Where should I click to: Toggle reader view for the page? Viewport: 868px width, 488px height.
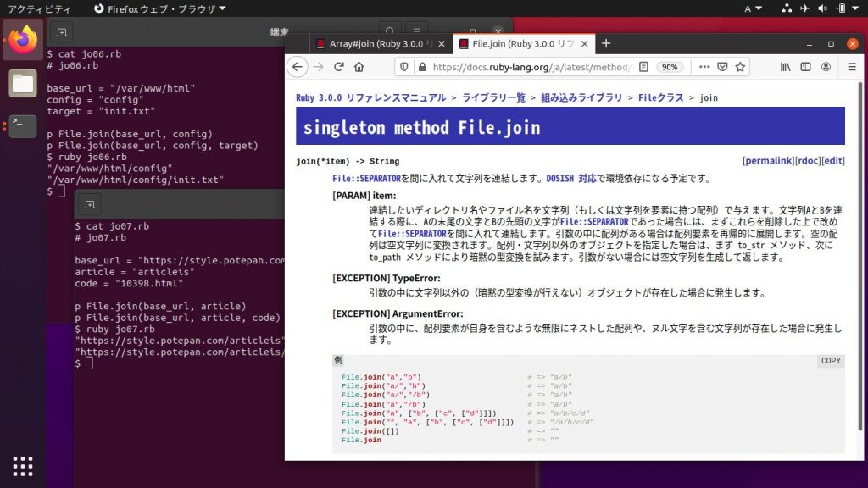(645, 67)
